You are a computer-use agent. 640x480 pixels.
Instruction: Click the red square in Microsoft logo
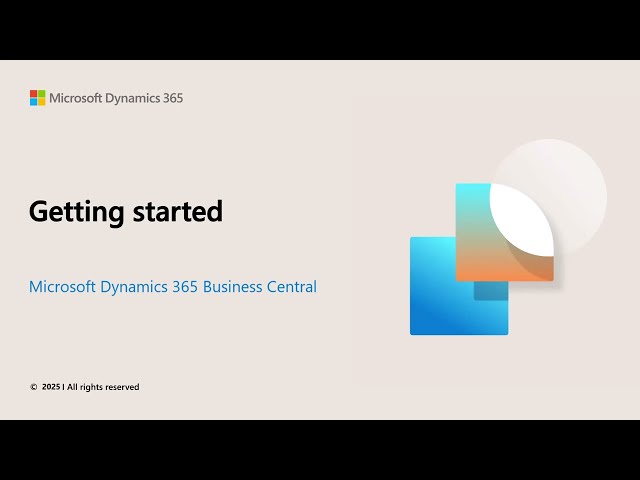click(33, 94)
